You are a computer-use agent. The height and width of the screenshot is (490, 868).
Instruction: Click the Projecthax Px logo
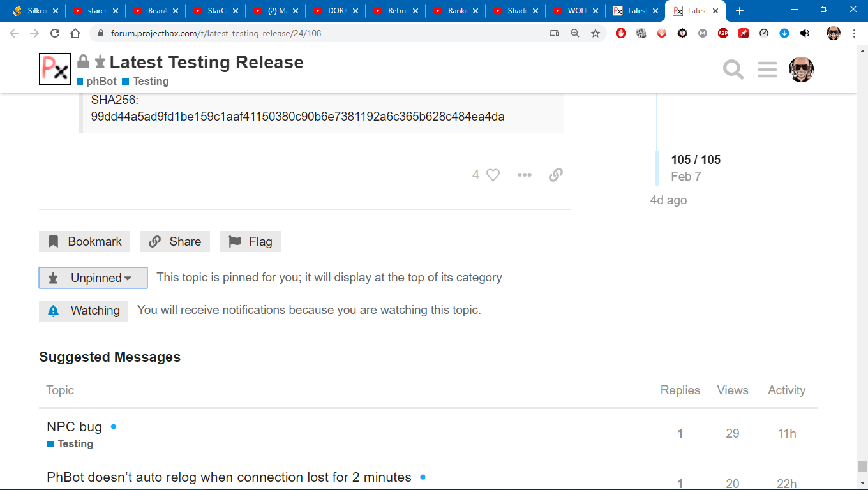click(55, 69)
